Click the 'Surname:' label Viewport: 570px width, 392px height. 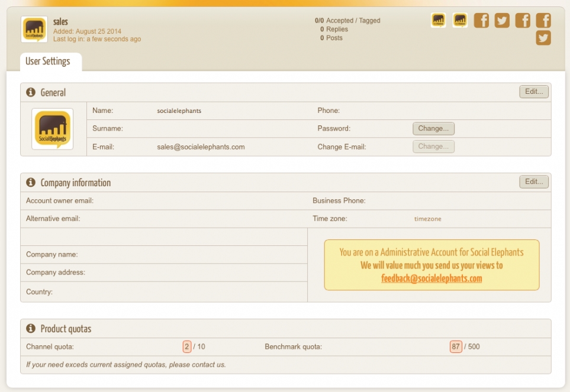108,128
